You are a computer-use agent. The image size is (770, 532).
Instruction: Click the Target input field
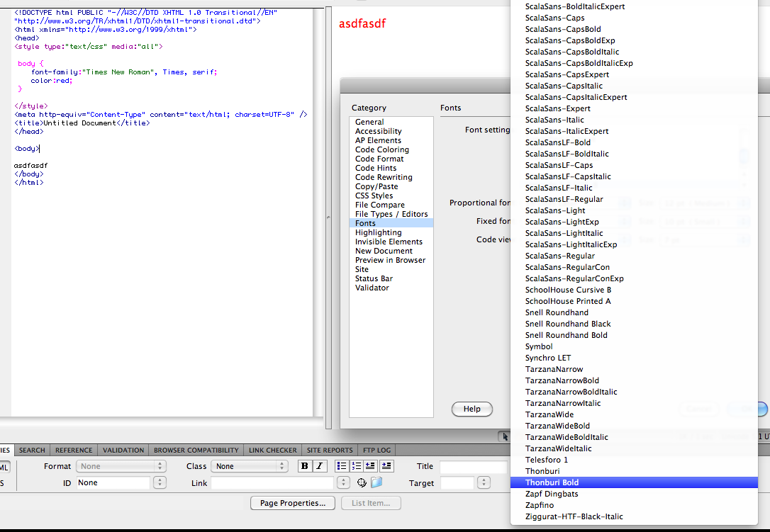(x=457, y=483)
